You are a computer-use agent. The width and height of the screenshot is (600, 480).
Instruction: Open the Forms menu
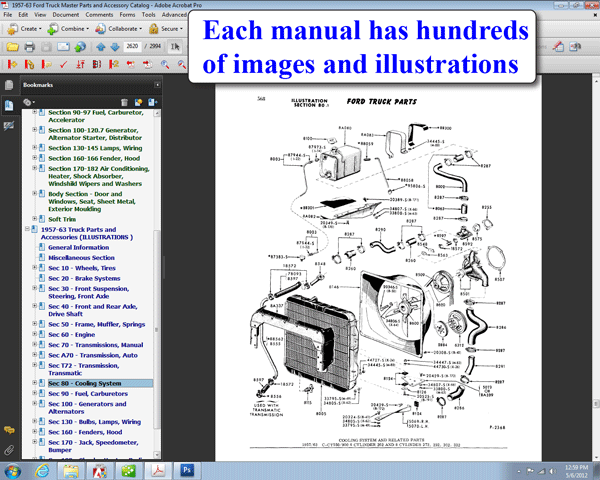tap(127, 15)
